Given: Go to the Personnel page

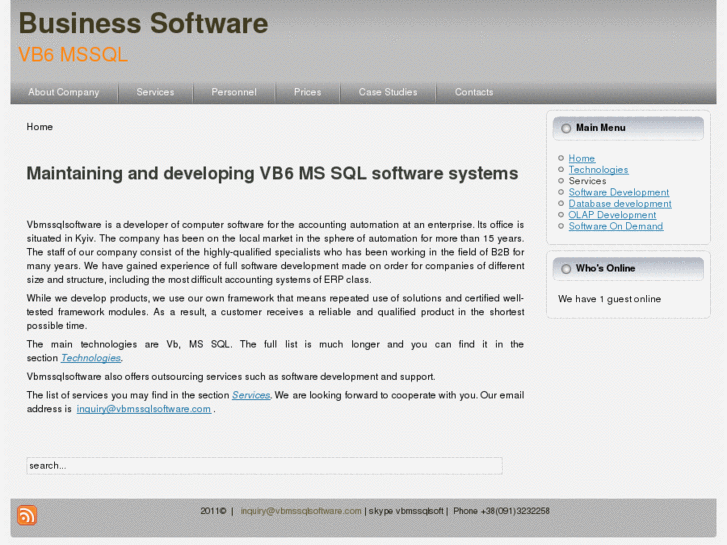Looking at the screenshot, I should tap(234, 92).
